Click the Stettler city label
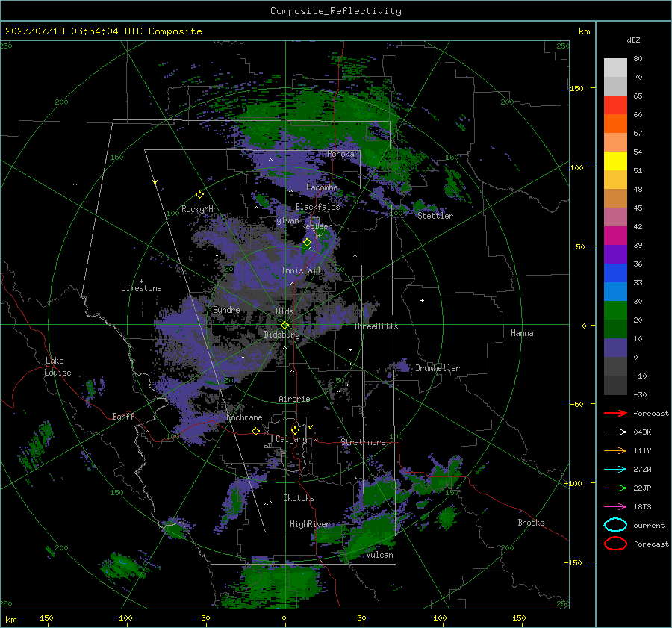 pos(435,216)
